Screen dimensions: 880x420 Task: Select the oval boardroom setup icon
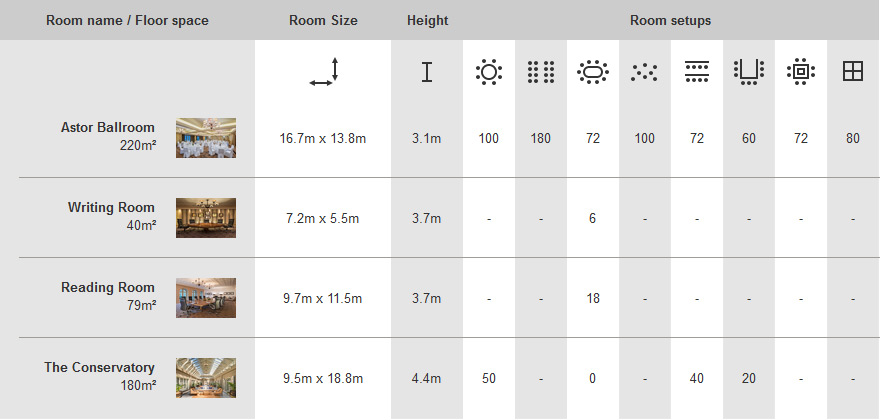(x=593, y=72)
